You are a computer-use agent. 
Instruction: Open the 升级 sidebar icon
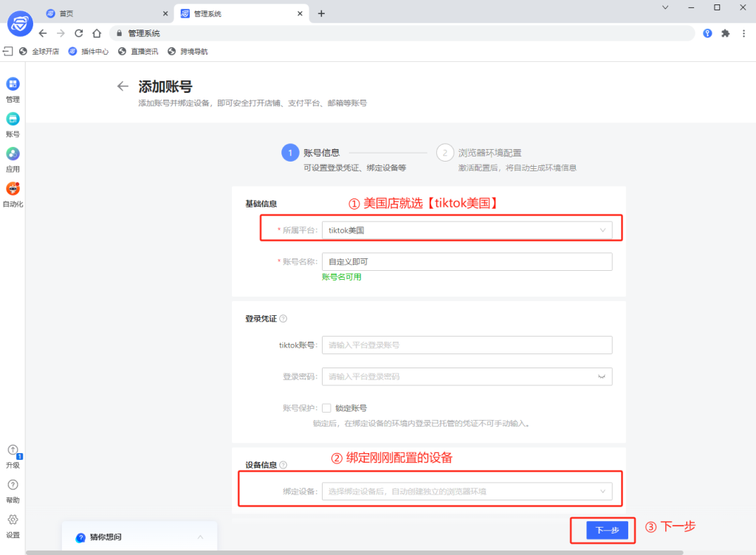(x=13, y=450)
